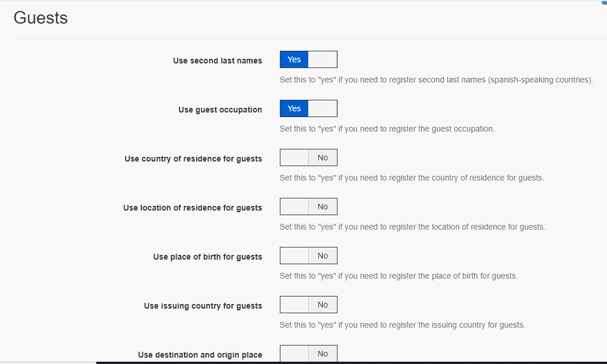This screenshot has width=607, height=364.
Task: Enable 'Use country of residence for guests' switch
Action: 308,157
